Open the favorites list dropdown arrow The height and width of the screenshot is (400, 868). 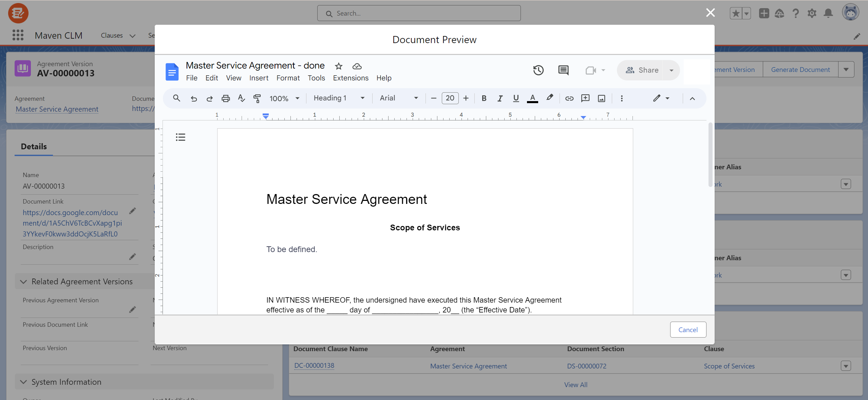747,13
